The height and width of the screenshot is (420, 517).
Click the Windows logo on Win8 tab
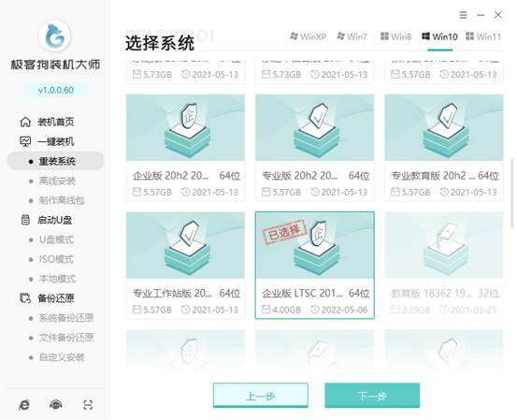pos(384,36)
